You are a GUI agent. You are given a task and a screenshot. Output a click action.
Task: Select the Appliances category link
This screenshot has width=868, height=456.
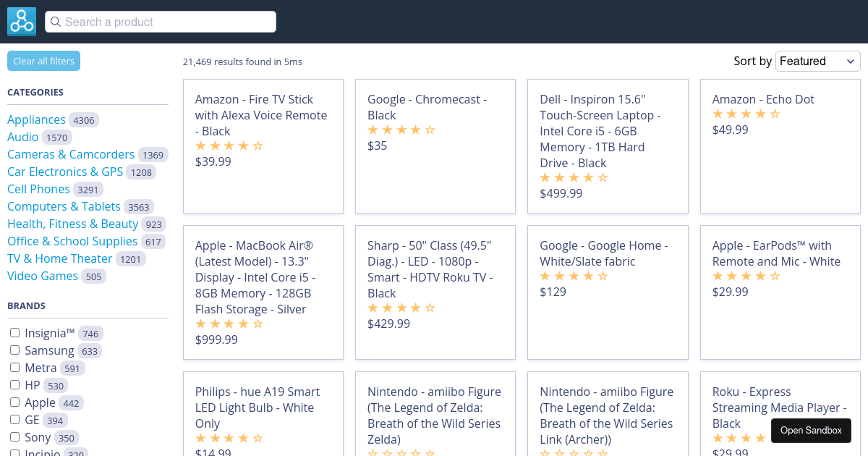coord(37,119)
